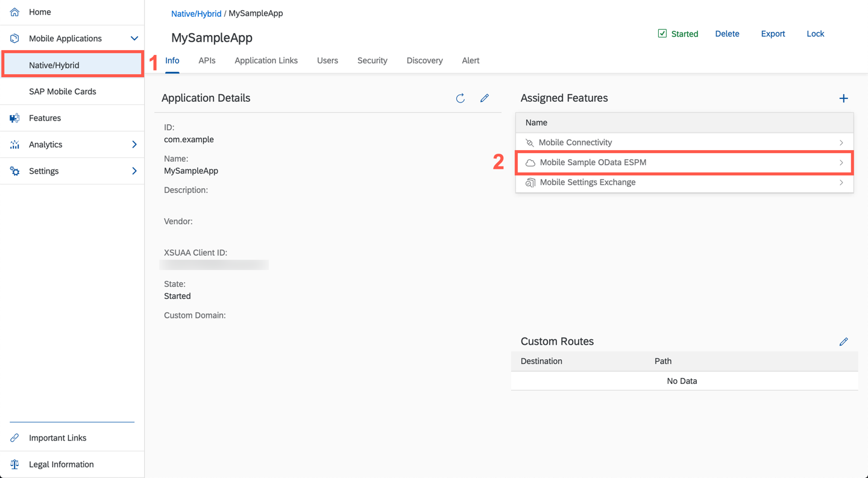Screen dimensions: 868x478
Task: Click the Delete button
Action: tap(727, 34)
